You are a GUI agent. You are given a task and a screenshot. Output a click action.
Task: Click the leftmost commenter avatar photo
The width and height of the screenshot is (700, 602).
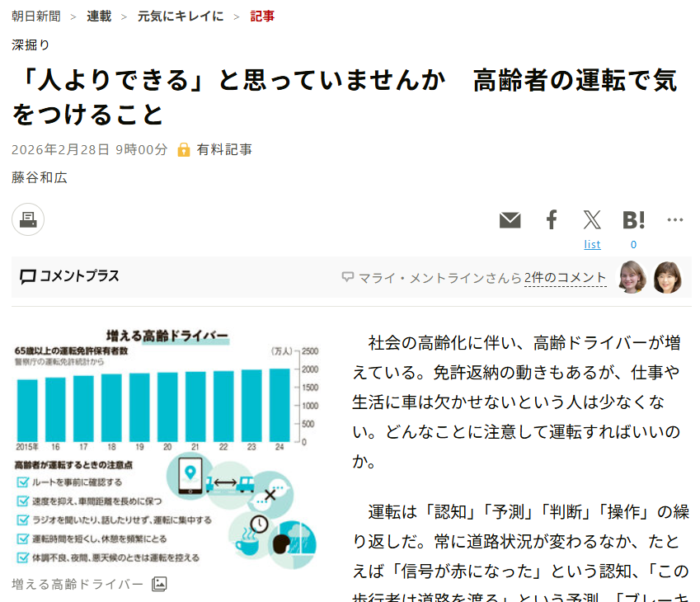(630, 278)
